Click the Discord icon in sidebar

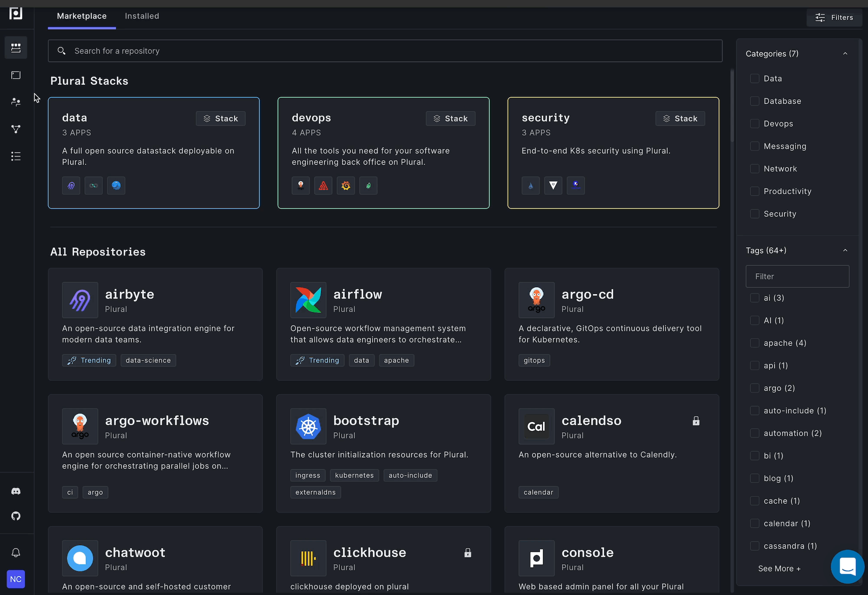click(16, 491)
